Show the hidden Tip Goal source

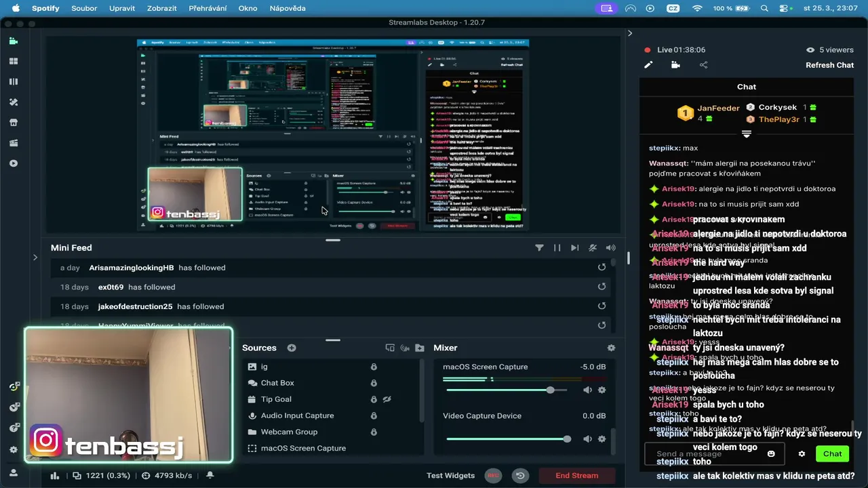[x=387, y=399]
